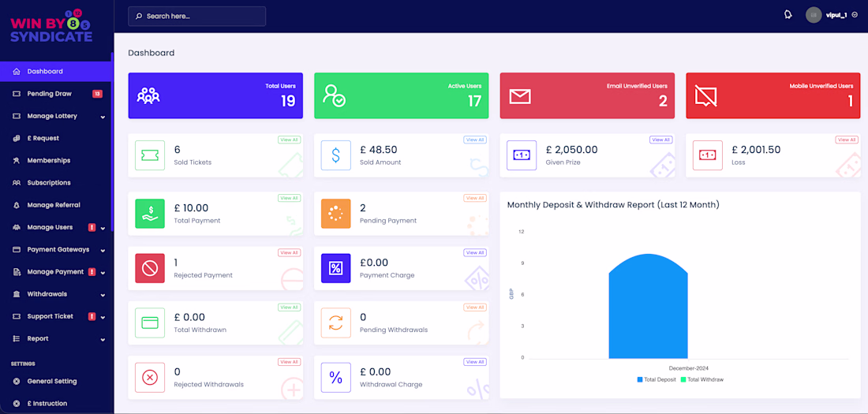Click the Rejected Withdrawals cross icon
This screenshot has width=868, height=414.
pyautogui.click(x=149, y=378)
